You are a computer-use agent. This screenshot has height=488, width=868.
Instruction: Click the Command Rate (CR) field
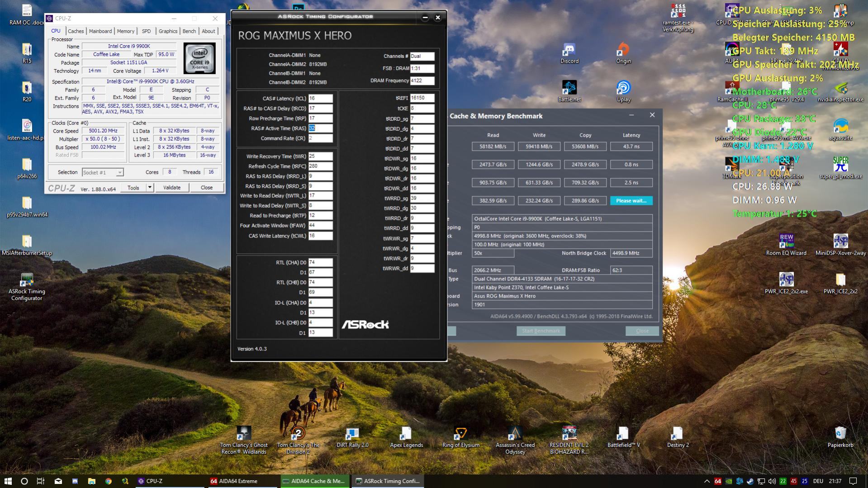coord(320,138)
